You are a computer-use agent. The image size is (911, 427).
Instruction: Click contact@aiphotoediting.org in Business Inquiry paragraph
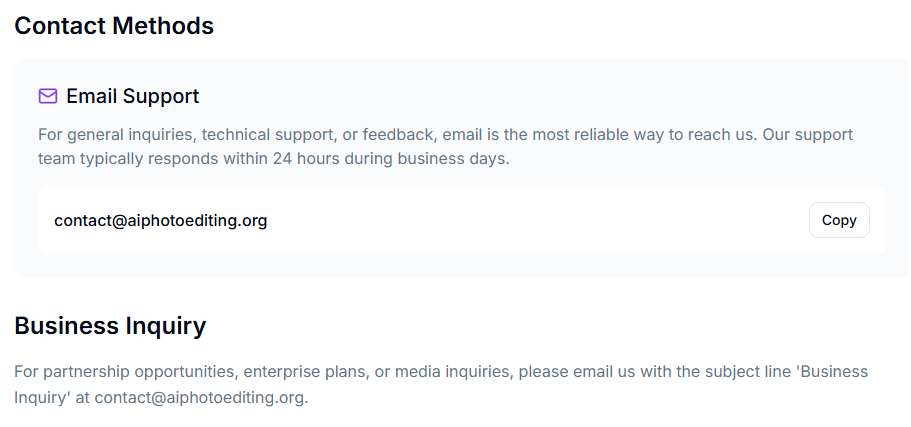point(199,398)
